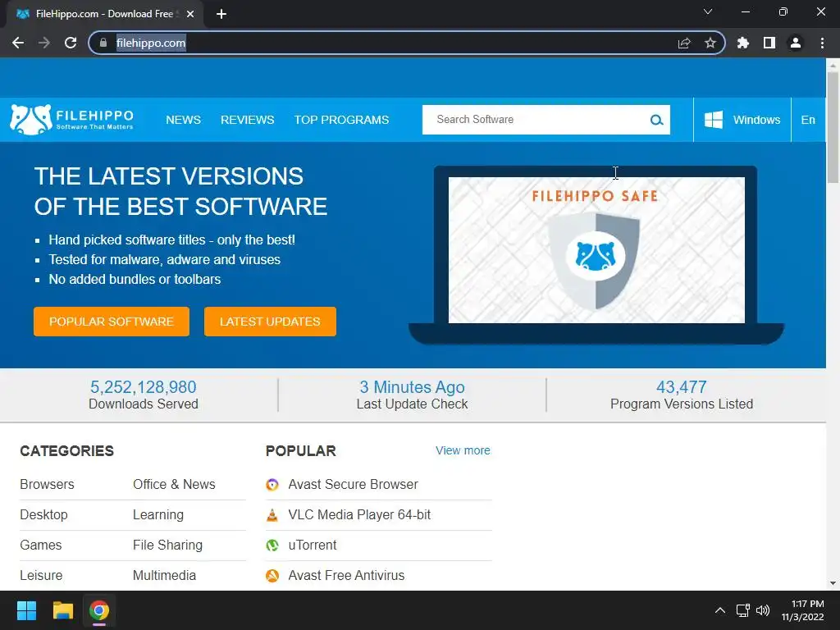Click the share page icon in address bar

(684, 43)
